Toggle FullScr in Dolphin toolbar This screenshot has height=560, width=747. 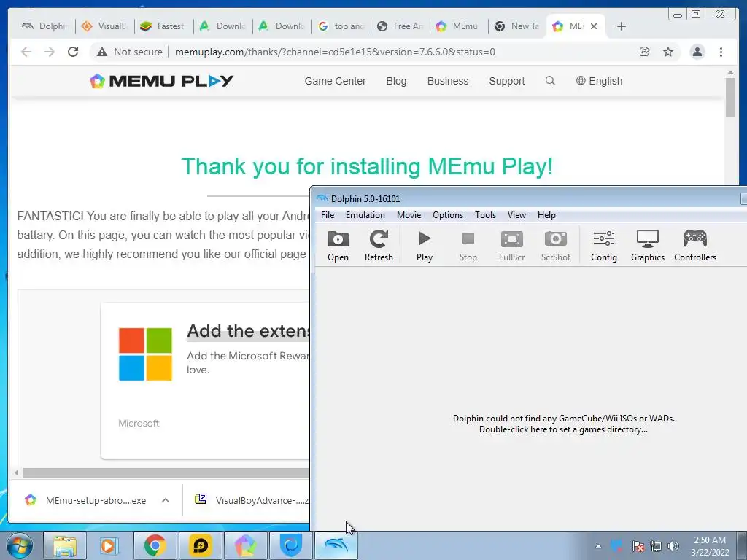(511, 246)
